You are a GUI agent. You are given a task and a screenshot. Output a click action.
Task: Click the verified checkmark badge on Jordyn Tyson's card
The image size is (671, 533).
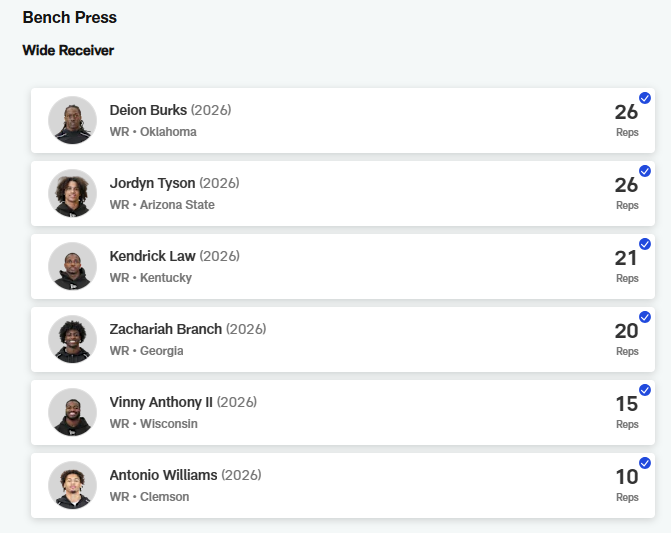tap(645, 171)
